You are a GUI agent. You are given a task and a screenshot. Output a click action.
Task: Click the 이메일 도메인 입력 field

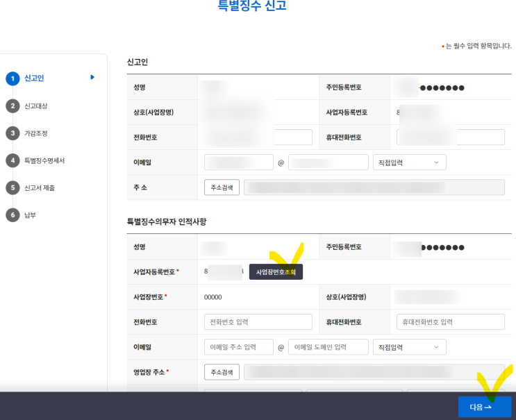tap(328, 347)
